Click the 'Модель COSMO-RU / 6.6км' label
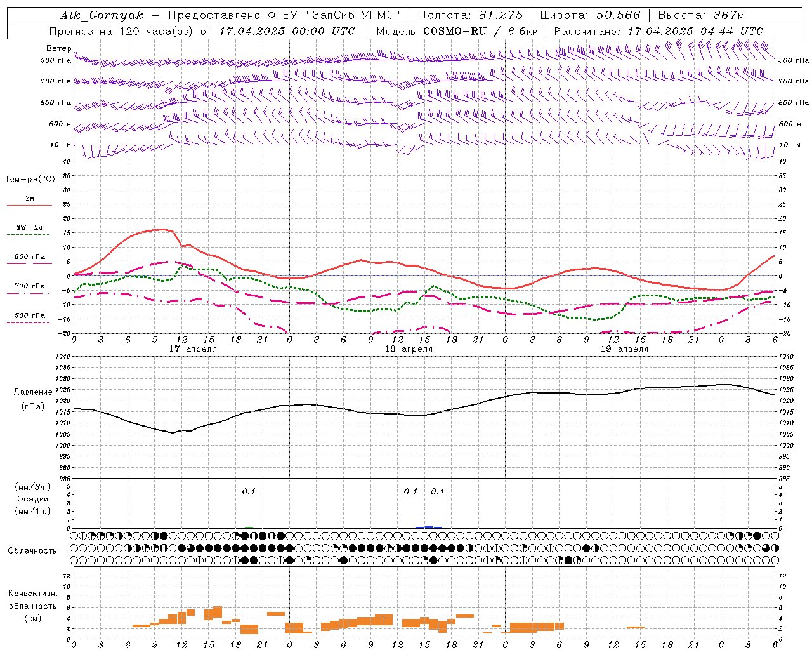This screenshot has height=650, width=812. (457, 31)
